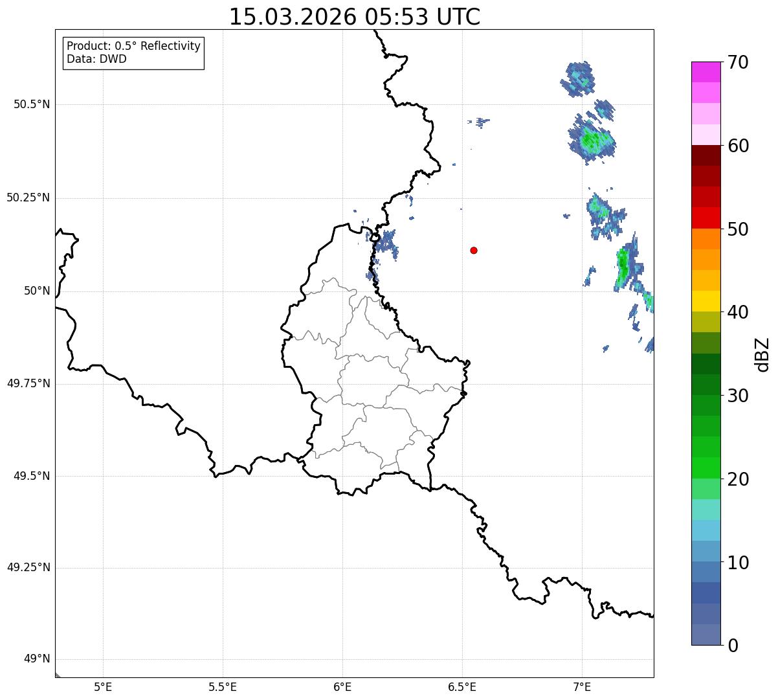Click the green radar echo near 50.4°N 7°E
This screenshot has height=700, width=778.
tap(591, 139)
